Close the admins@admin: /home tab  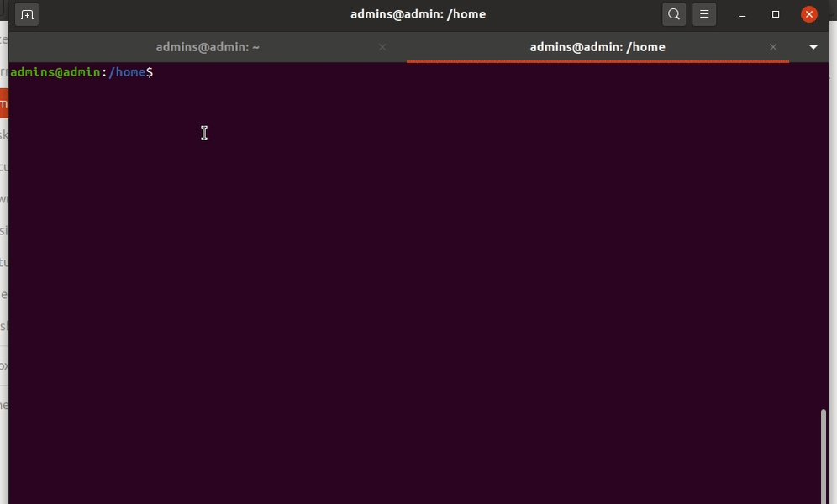[x=773, y=47]
